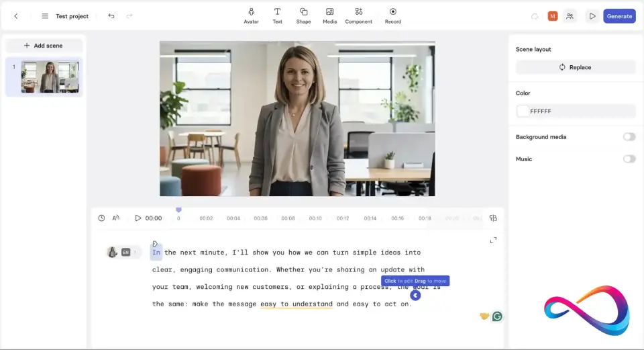This screenshot has height=350, width=644.
Task: Open the Media library tool
Action: click(x=329, y=15)
